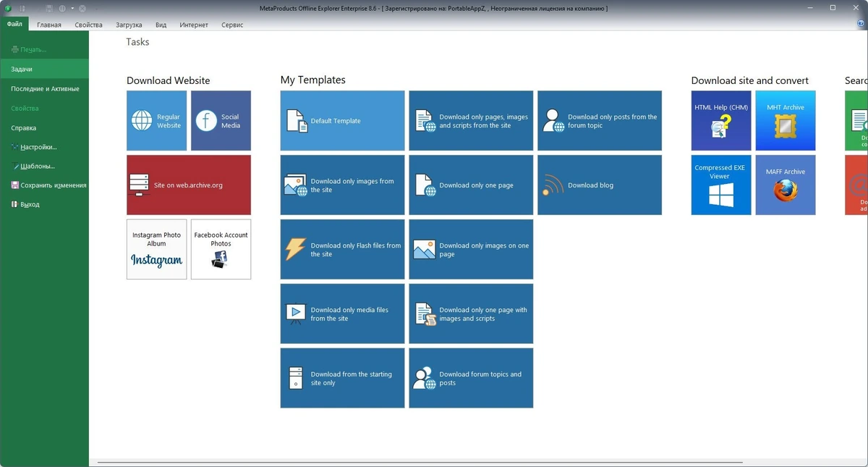Open Последние и Активные in the sidebar
This screenshot has width=868, height=467.
click(44, 89)
